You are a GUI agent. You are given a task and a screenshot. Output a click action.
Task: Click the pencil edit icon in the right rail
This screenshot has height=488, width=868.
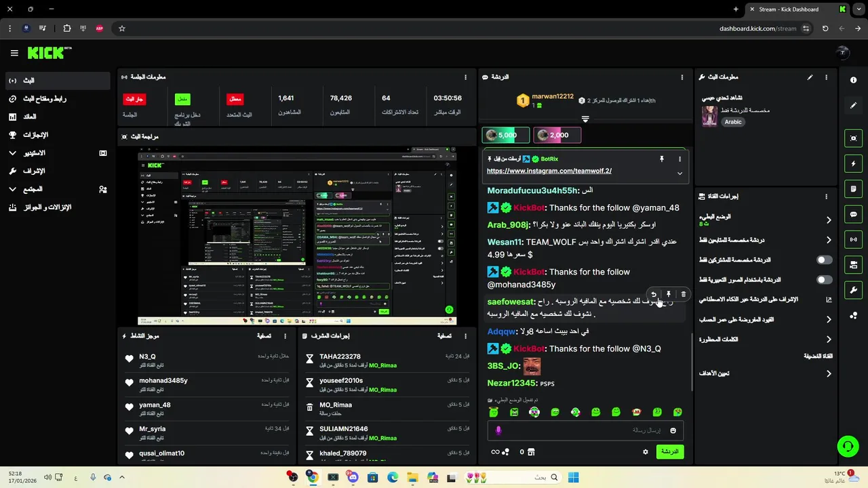pos(853,106)
